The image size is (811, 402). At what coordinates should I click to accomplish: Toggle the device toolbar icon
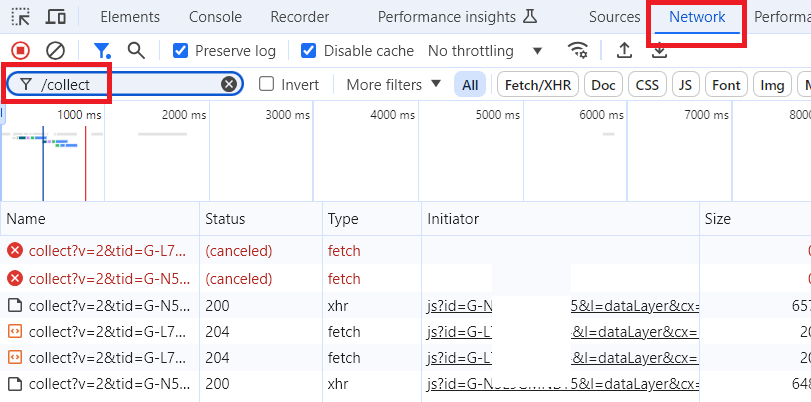point(57,17)
